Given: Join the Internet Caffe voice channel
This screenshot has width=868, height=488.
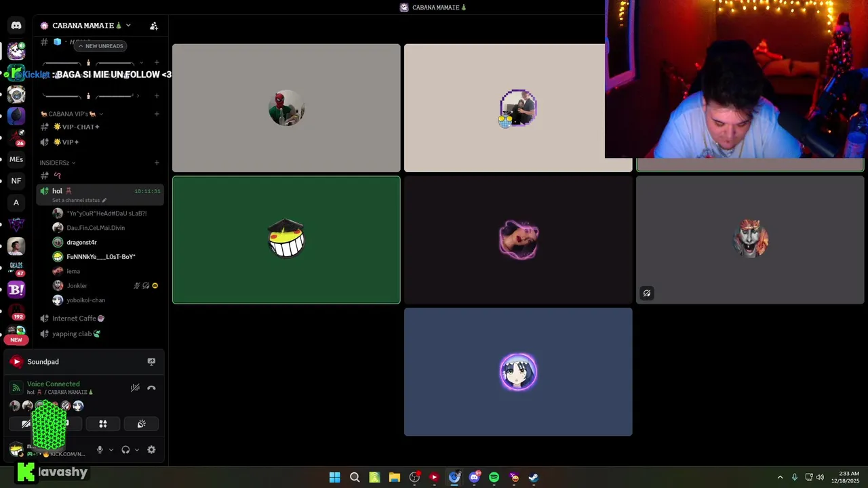Looking at the screenshot, I should (x=100, y=319).
